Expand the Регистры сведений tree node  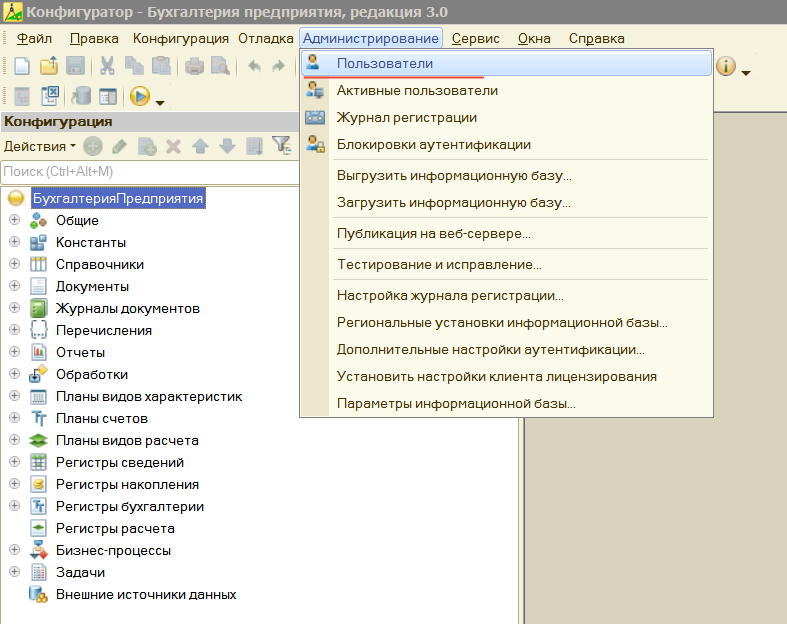click(15, 462)
